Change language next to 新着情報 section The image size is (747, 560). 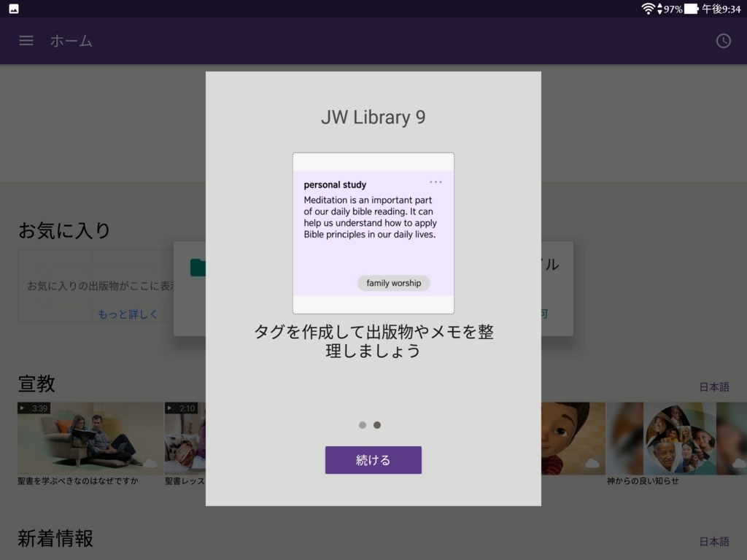[x=713, y=542]
